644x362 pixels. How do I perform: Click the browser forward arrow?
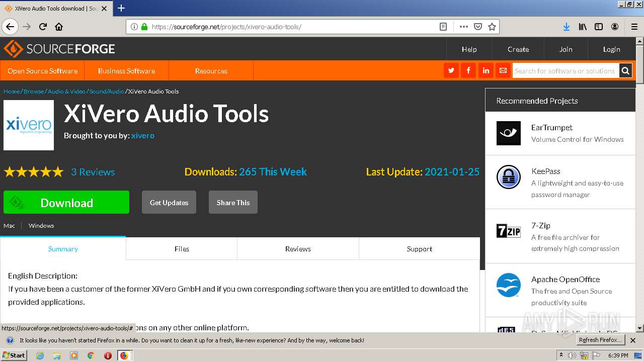(x=27, y=27)
